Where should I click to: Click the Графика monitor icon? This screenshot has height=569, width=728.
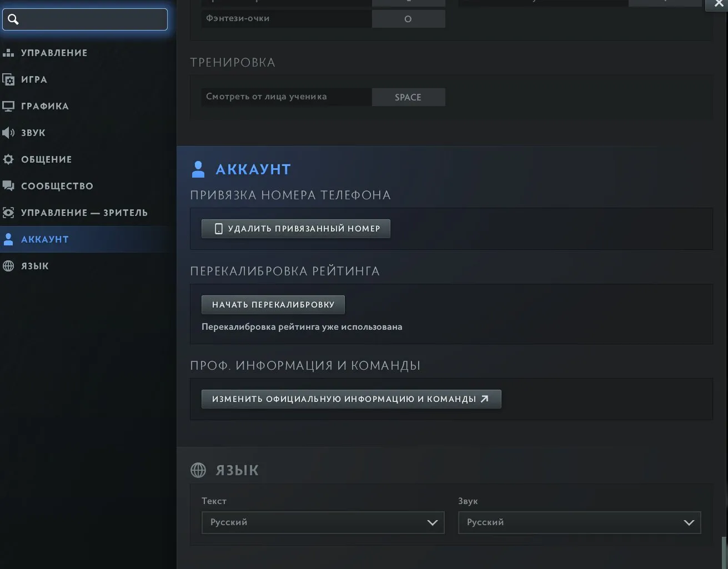click(x=8, y=106)
